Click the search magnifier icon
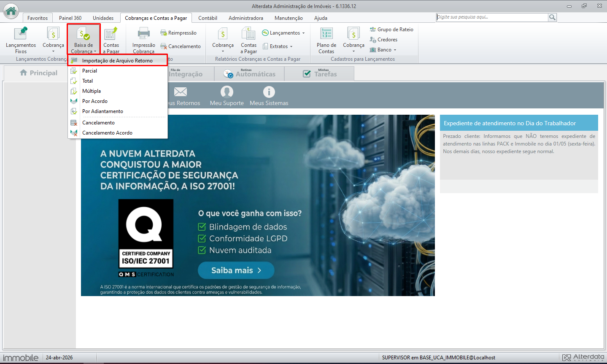 pos(552,17)
